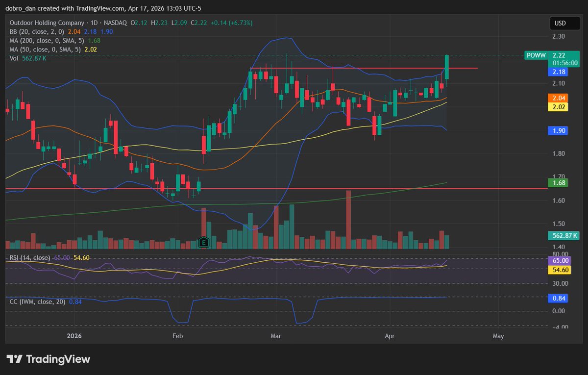
Task: Click the Mar label on the time axis
Action: pyautogui.click(x=276, y=336)
